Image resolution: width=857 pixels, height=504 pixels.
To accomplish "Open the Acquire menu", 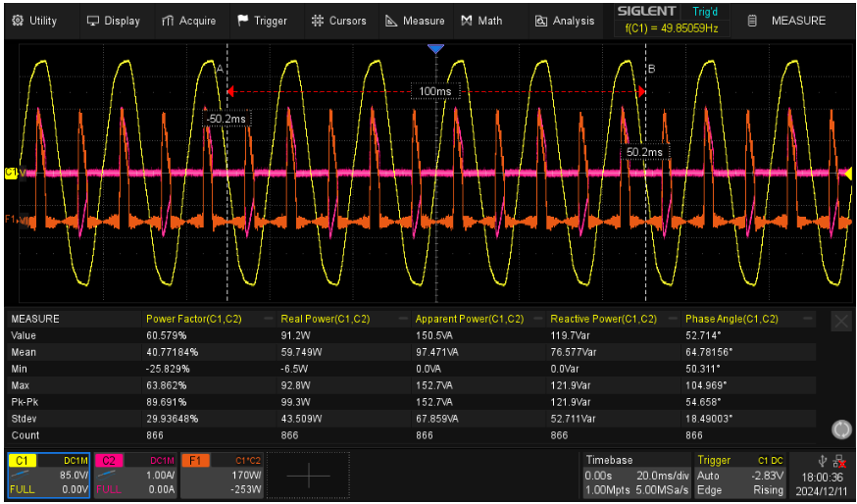I will (x=188, y=21).
